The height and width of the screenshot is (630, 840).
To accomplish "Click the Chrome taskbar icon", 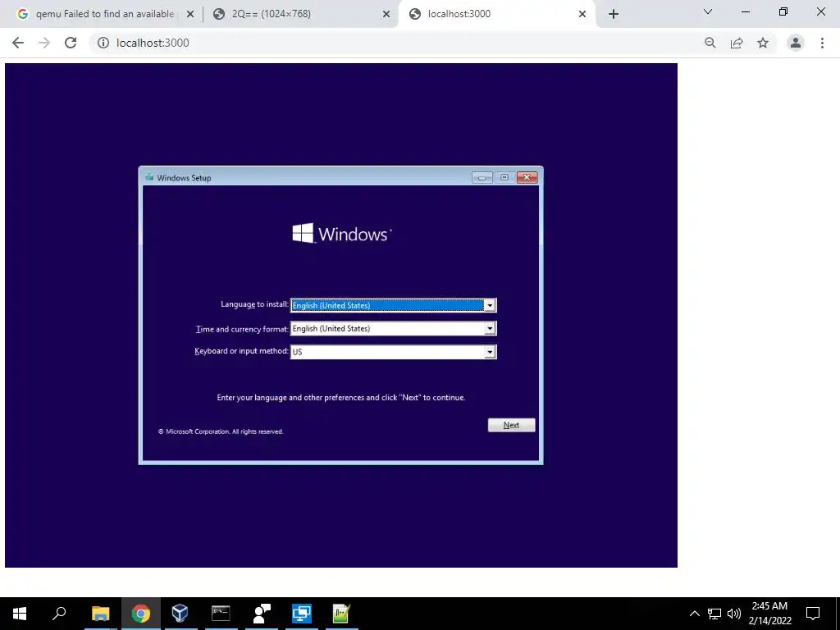I will (141, 614).
